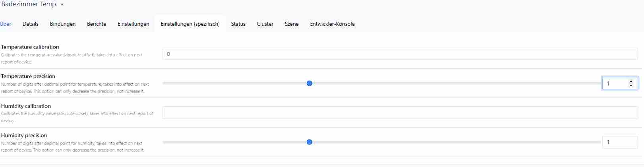This screenshot has width=644, height=167.
Task: Open the Über tab
Action: (x=6, y=24)
